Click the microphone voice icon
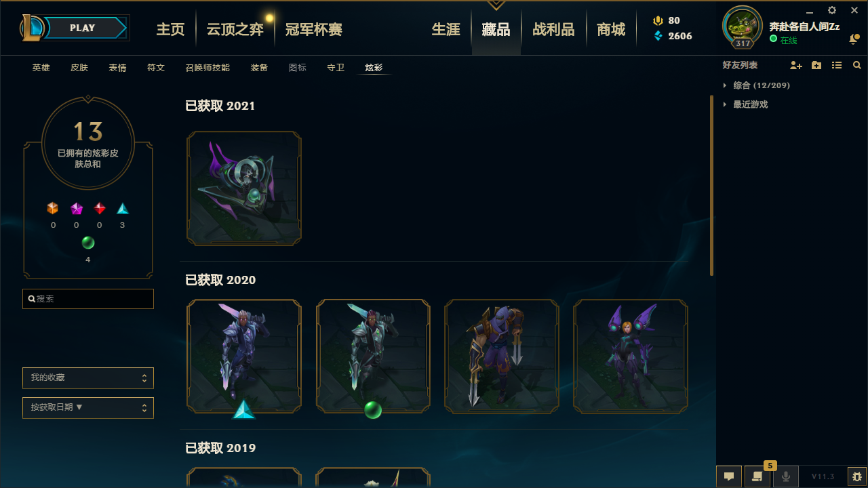 point(786,476)
